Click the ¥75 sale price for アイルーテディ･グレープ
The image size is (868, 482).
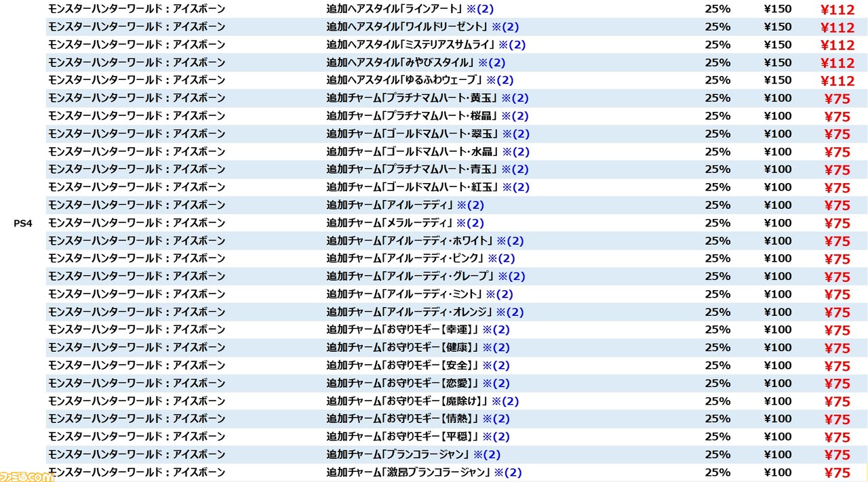(x=837, y=277)
